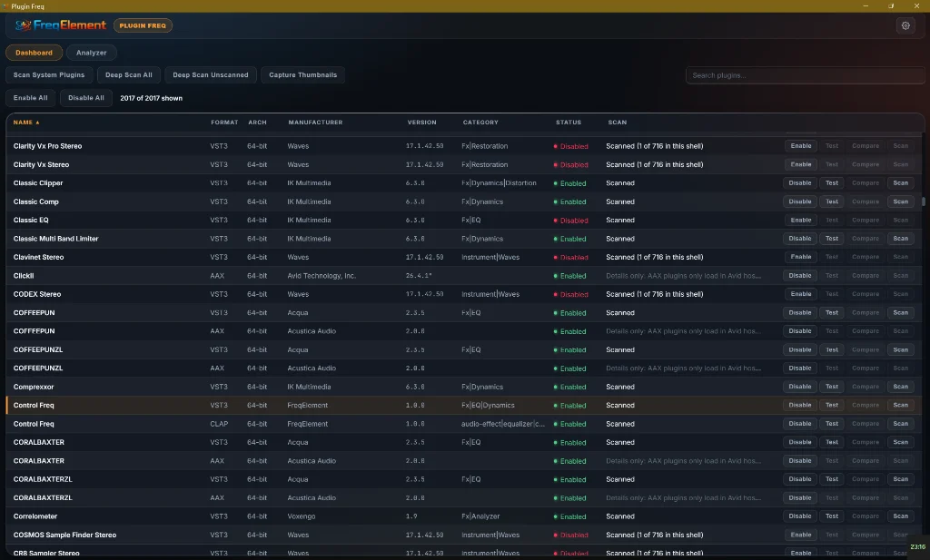Sort by the FORMAT column header
This screenshot has width=930, height=560.
224,123
